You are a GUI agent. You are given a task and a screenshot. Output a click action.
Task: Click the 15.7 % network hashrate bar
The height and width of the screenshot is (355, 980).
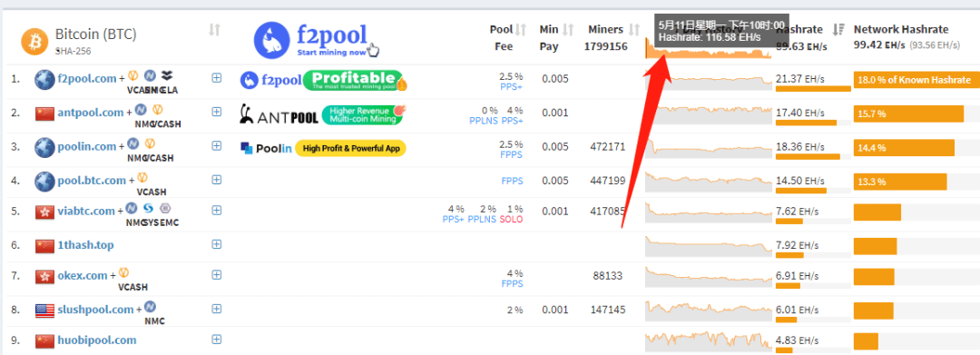(908, 113)
